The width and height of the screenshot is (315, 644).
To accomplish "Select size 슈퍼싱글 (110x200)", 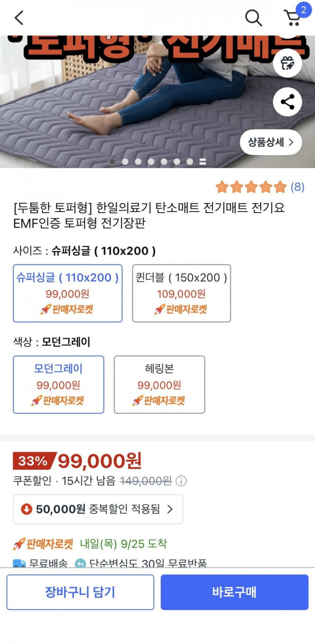I will pos(68,293).
